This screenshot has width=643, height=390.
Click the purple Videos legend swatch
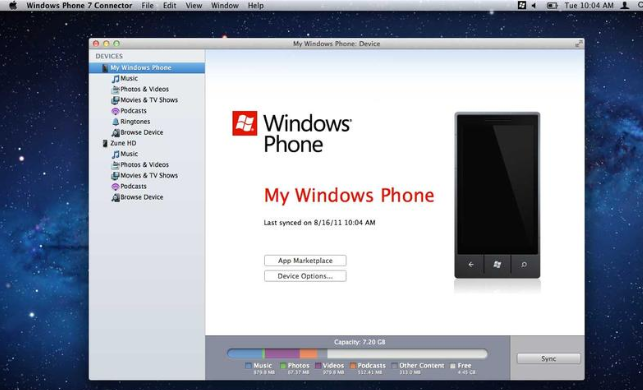318,365
